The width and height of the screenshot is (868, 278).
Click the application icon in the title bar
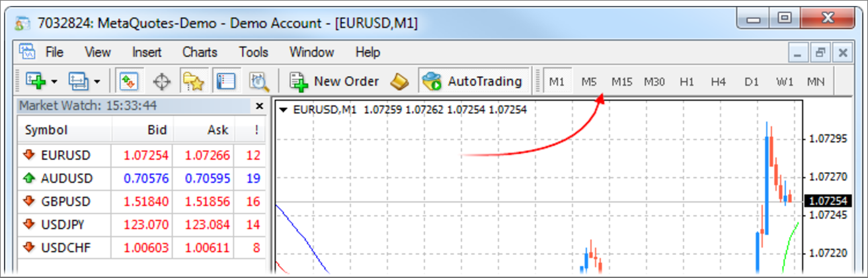click(x=24, y=23)
